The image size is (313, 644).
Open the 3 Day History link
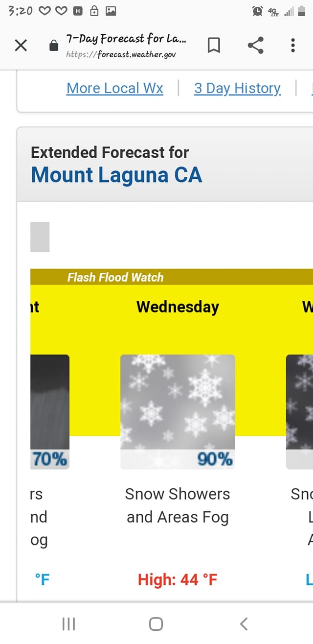(x=237, y=88)
